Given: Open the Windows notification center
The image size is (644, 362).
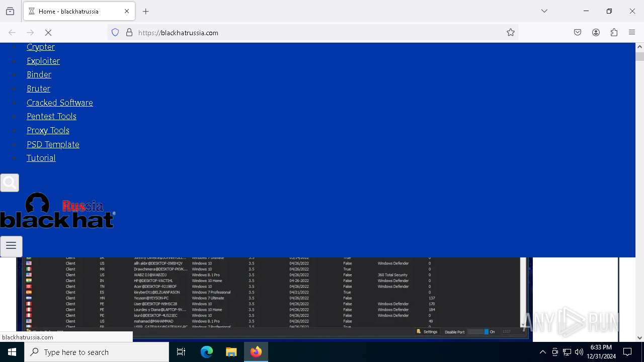Looking at the screenshot, I should coord(627,352).
